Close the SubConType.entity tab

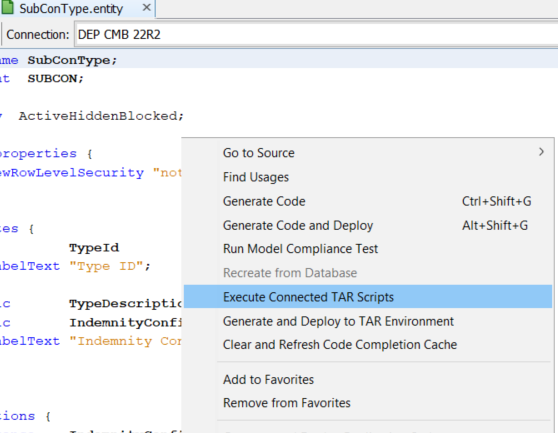point(146,7)
